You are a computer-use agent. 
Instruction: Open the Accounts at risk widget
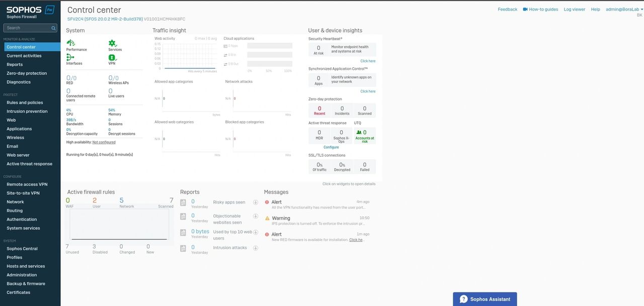tap(365, 136)
